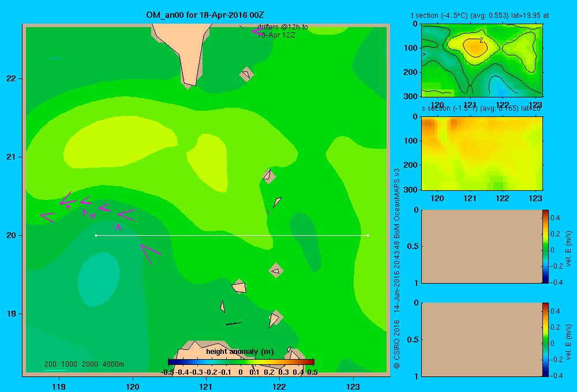The image size is (577, 392).
Task: Click latitude label '22' on main map axis
Action: (12, 78)
